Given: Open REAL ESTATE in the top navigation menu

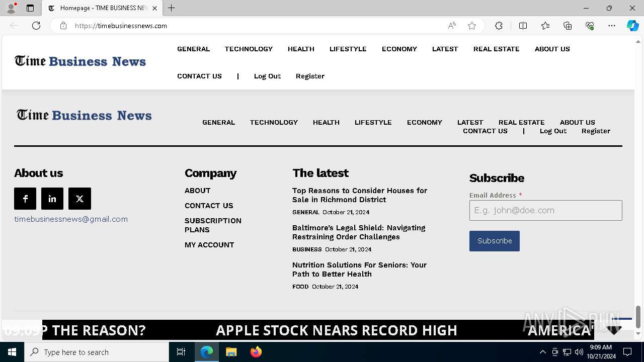Looking at the screenshot, I should 496,49.
